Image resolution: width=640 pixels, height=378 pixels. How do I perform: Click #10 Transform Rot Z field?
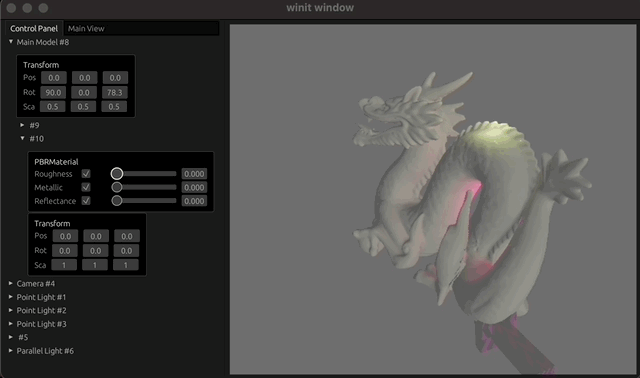(126, 251)
